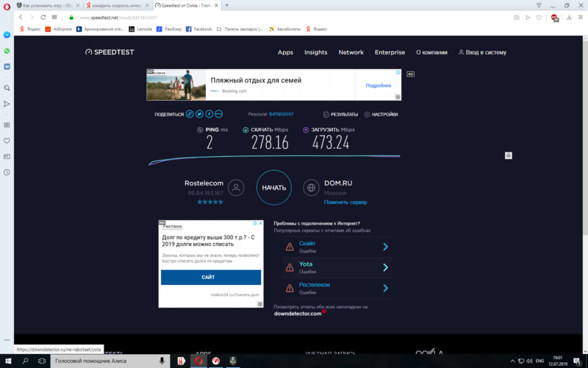Image resolution: width=588 pixels, height=368 pixels.
Task: Open the Enterprise menu item
Action: (390, 52)
